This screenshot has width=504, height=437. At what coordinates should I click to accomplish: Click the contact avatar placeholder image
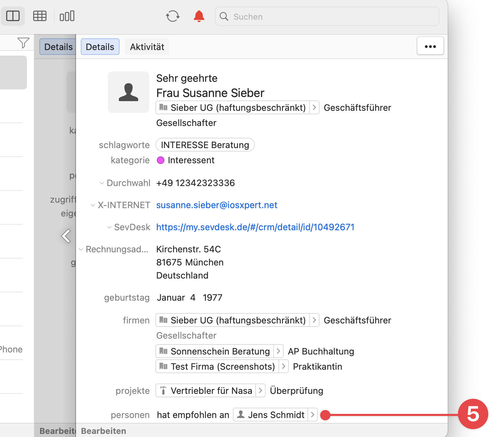(129, 92)
